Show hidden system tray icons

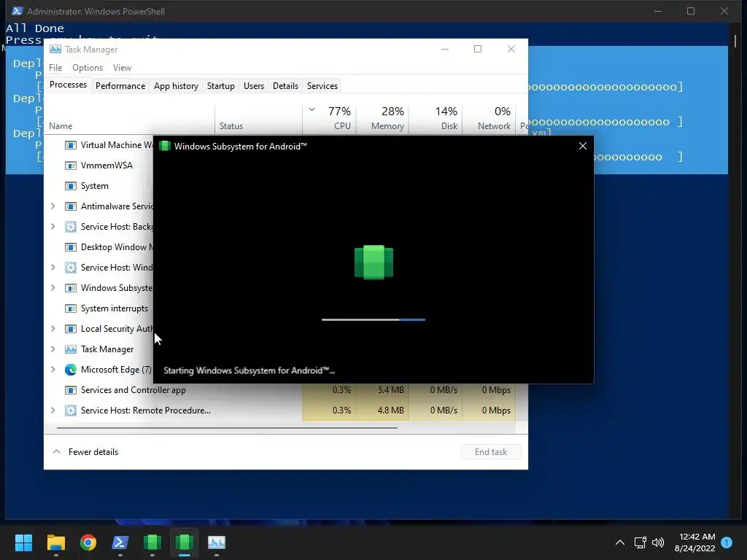620,542
